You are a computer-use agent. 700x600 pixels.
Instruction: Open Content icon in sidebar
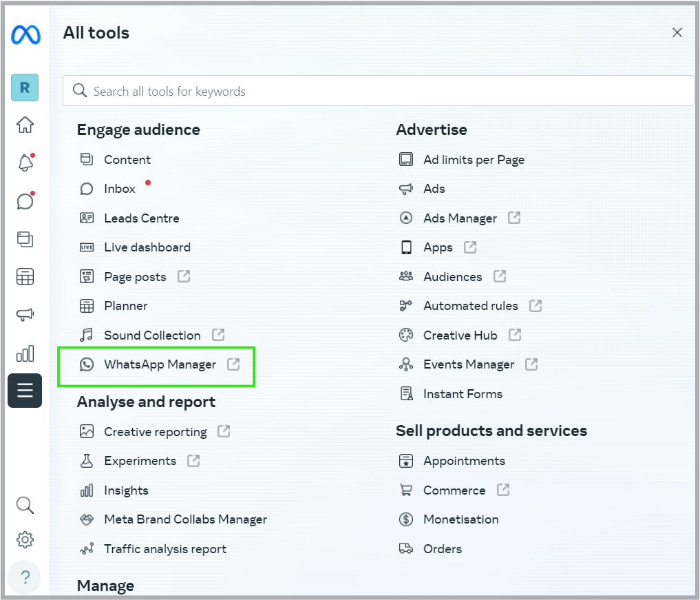(25, 239)
